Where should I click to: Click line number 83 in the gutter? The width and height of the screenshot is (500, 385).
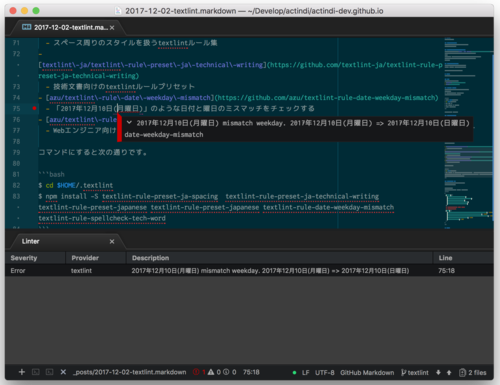point(16,196)
